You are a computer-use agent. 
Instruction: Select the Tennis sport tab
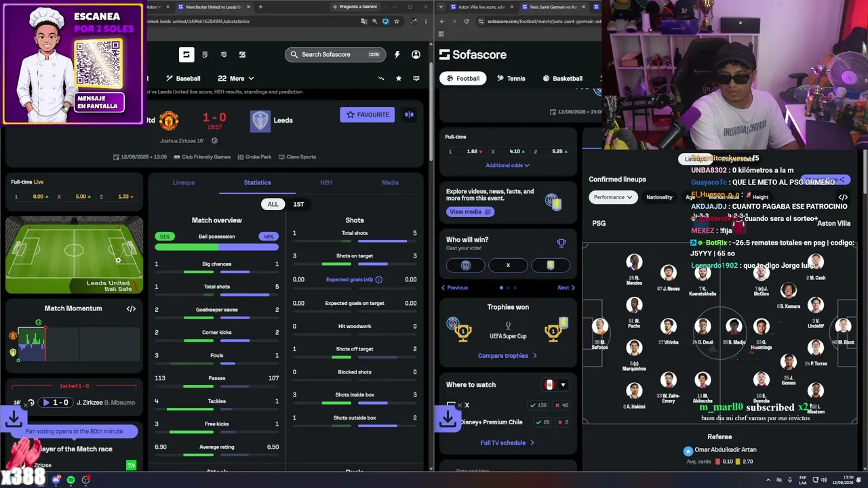(511, 79)
